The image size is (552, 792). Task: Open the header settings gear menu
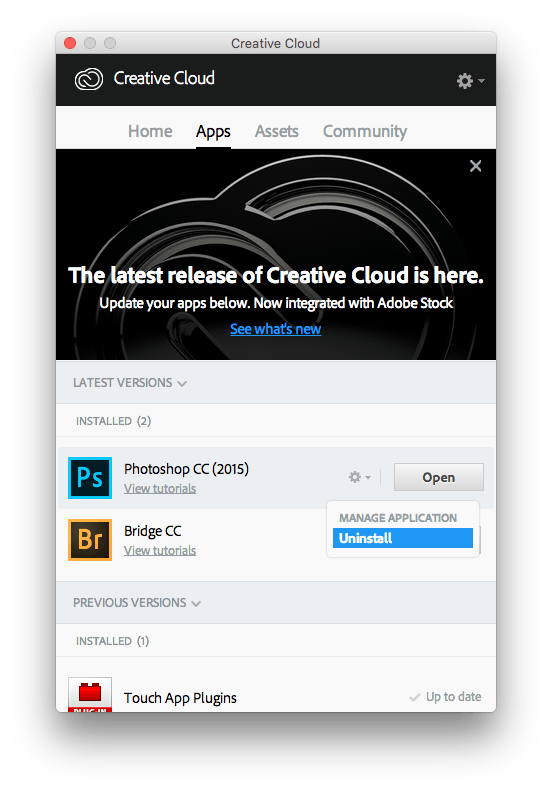(470, 81)
